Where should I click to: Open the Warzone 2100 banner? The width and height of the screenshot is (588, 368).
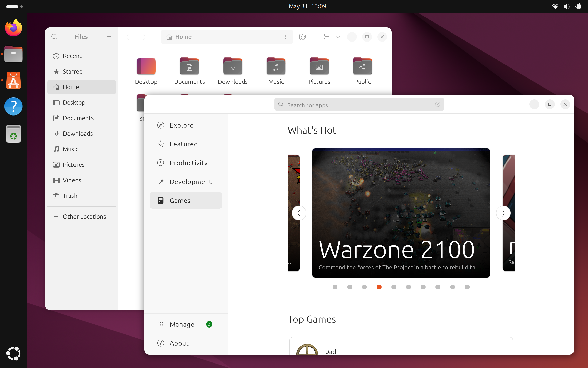pos(401,213)
